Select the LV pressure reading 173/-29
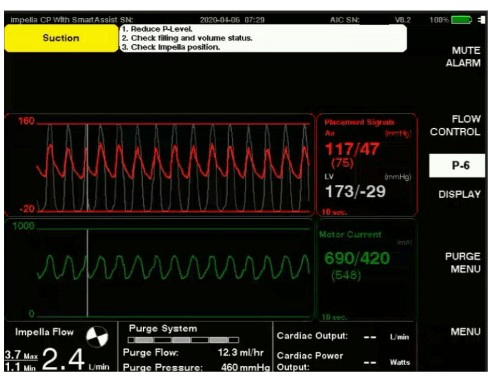The height and width of the screenshot is (384, 489). 355,192
